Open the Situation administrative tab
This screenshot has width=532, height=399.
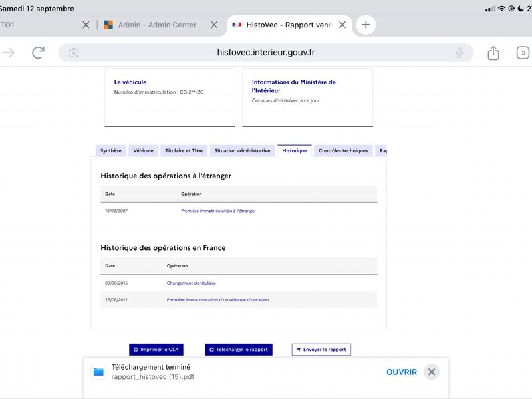[242, 151]
